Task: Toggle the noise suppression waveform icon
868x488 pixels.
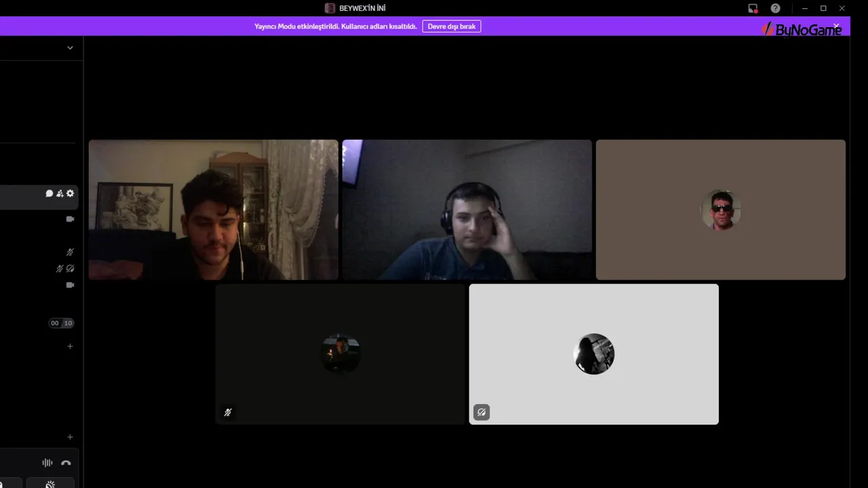Action: click(x=47, y=463)
